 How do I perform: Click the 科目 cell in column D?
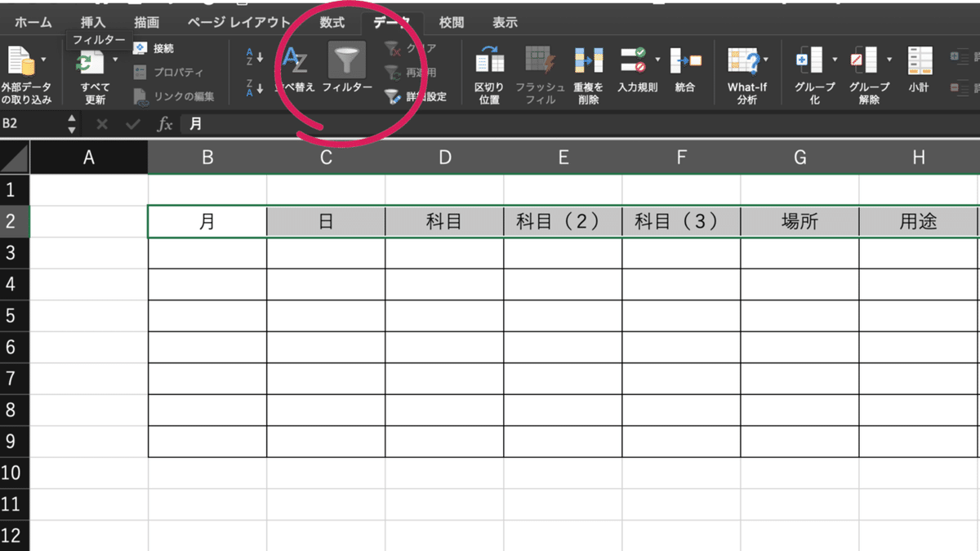444,221
